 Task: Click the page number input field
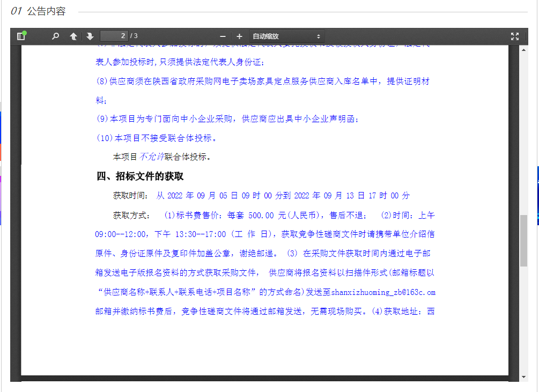114,36
